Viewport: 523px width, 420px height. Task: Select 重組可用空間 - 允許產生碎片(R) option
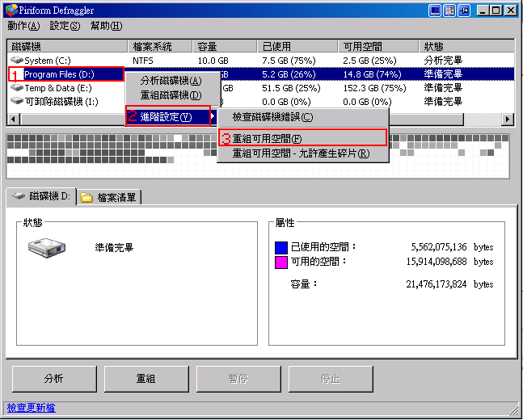click(x=302, y=153)
